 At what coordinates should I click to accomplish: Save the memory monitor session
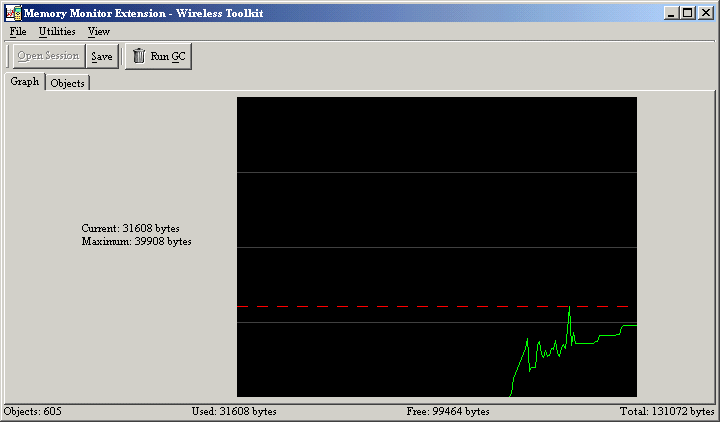(102, 56)
